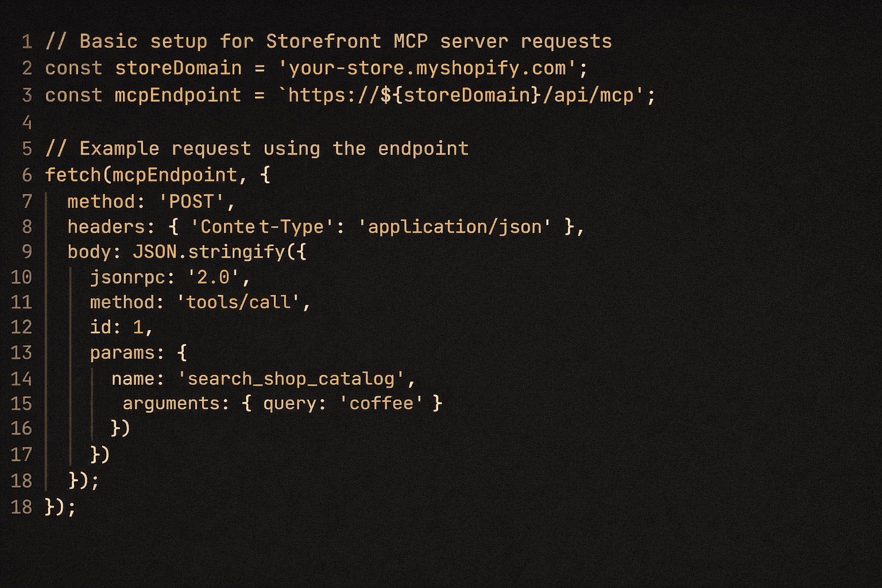Click the headers property key
The height and width of the screenshot is (588, 882).
click(107, 227)
